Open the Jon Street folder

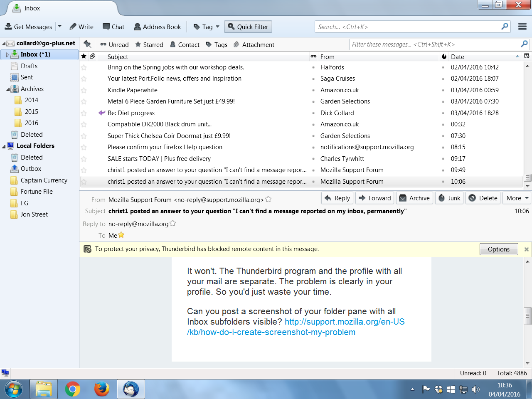pyautogui.click(x=34, y=214)
